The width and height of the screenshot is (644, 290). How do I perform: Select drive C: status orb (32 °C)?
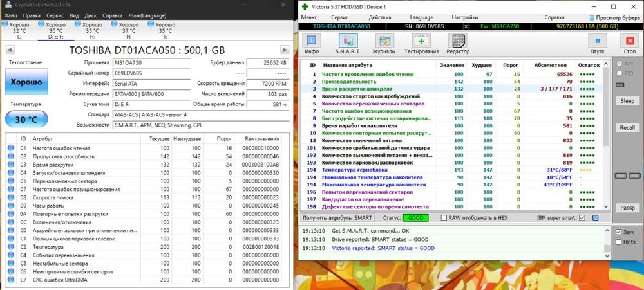[x=5, y=24]
